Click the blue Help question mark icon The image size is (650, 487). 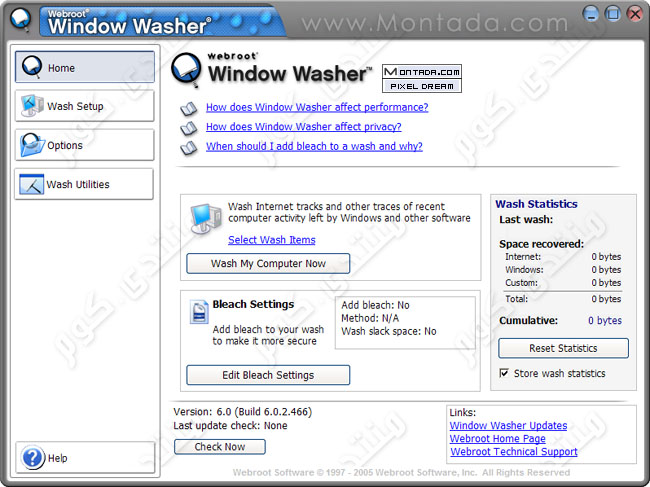pos(32,458)
